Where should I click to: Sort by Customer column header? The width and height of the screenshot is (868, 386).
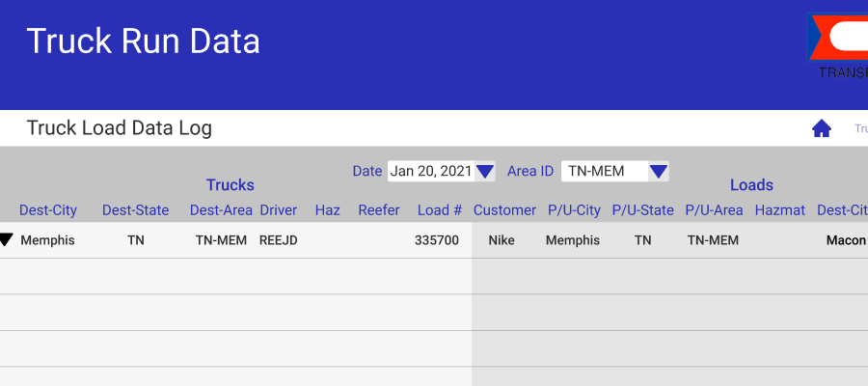(504, 210)
